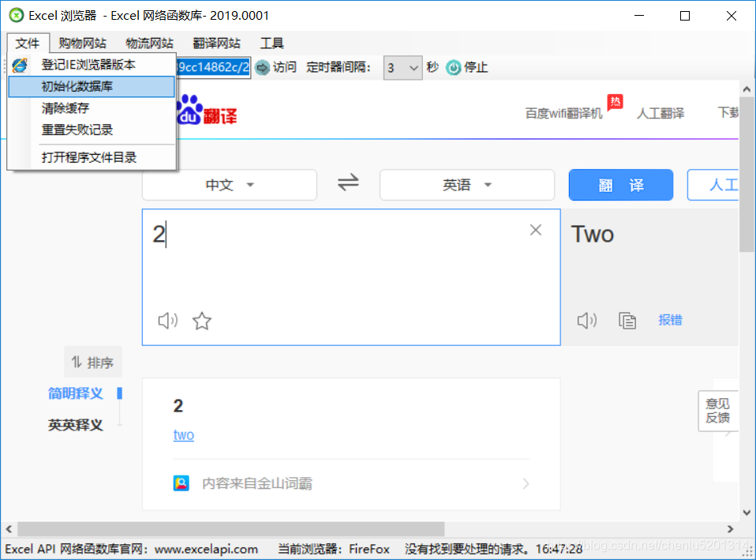Open the 文件 menu
The width and height of the screenshot is (756, 560).
pos(28,43)
